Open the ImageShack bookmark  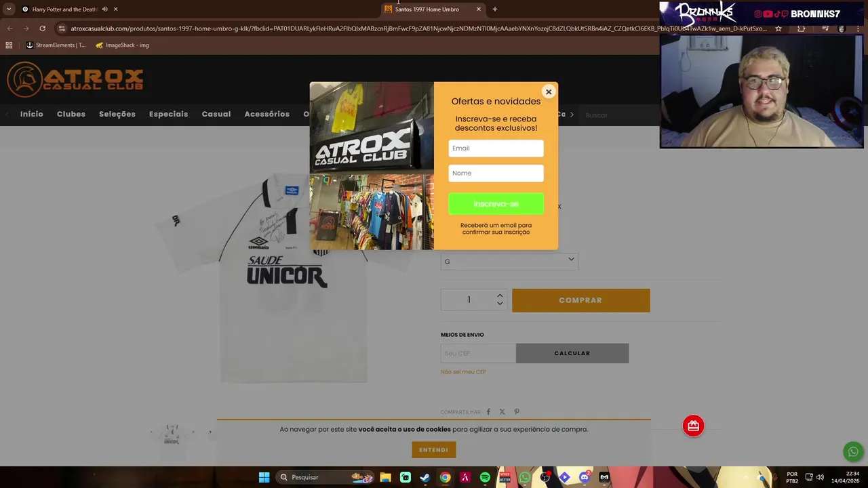coord(122,45)
